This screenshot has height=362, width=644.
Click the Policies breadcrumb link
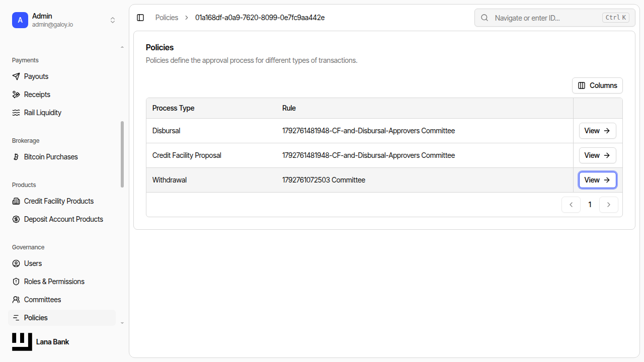tap(167, 18)
